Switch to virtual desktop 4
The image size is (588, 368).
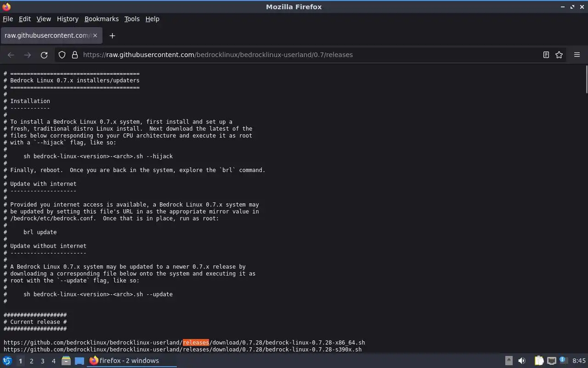point(53,361)
